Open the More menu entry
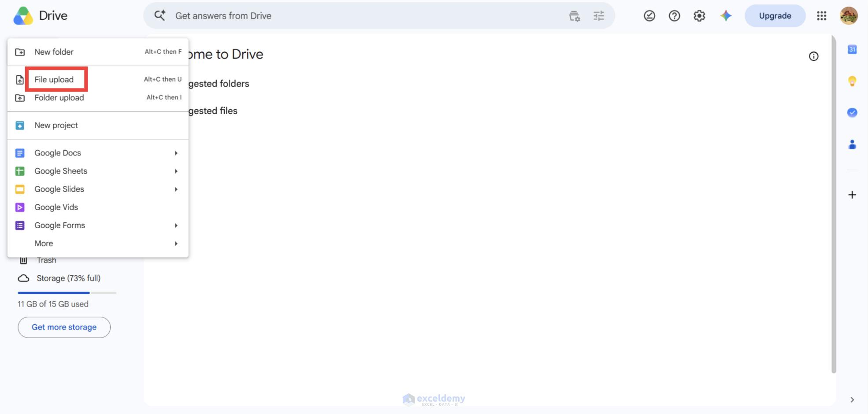Screen dimensions: 868x414 pos(98,244)
